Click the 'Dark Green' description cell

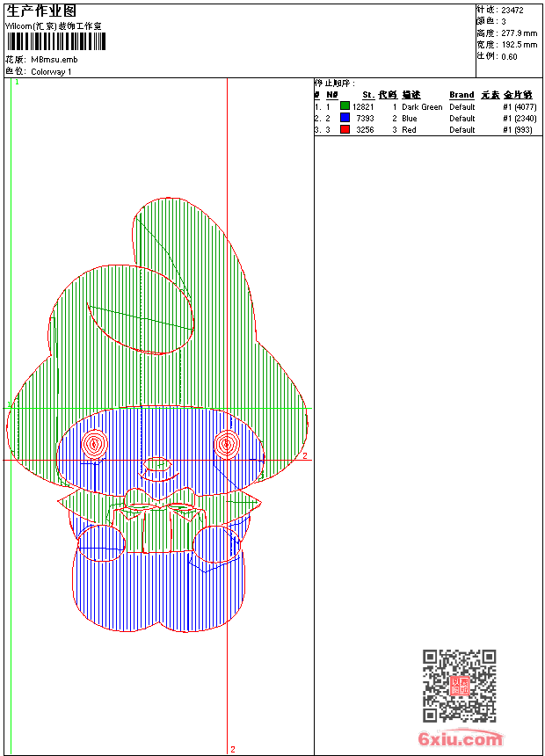[422, 107]
